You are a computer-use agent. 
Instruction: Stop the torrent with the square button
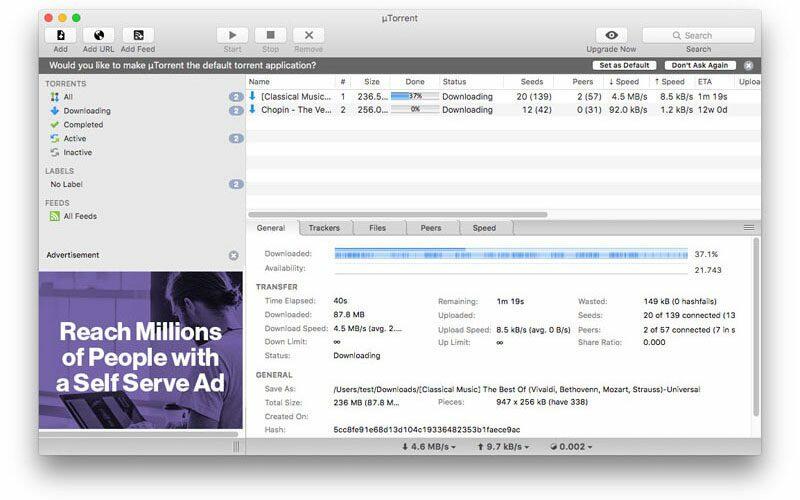270,35
